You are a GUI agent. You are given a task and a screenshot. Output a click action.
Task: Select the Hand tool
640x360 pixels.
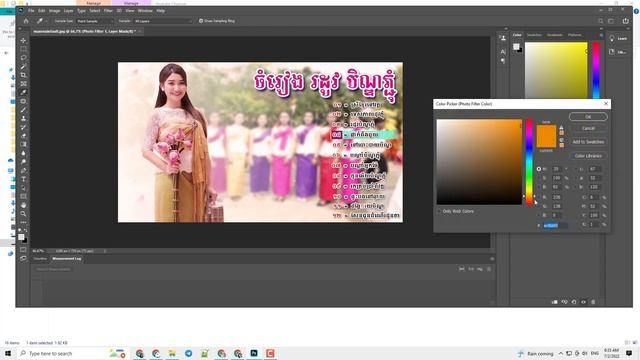(x=23, y=205)
